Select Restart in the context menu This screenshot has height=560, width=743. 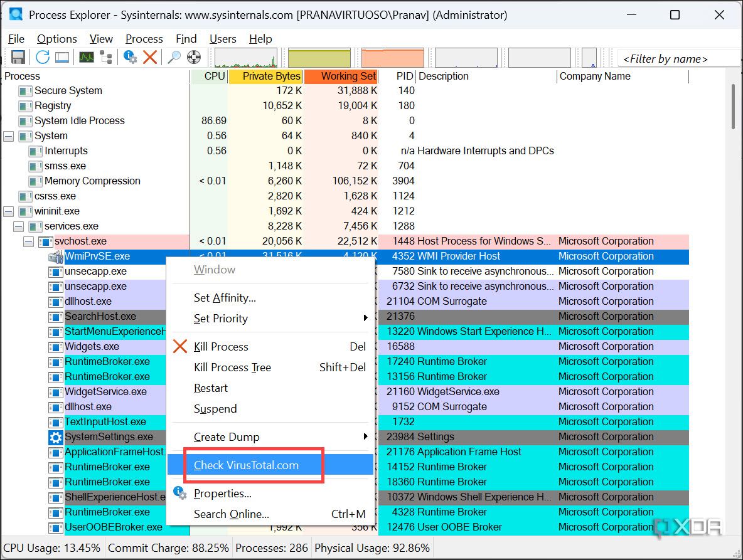pos(270,388)
